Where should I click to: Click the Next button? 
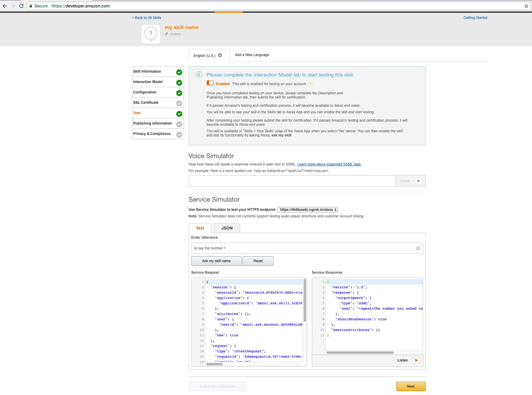tap(411, 386)
